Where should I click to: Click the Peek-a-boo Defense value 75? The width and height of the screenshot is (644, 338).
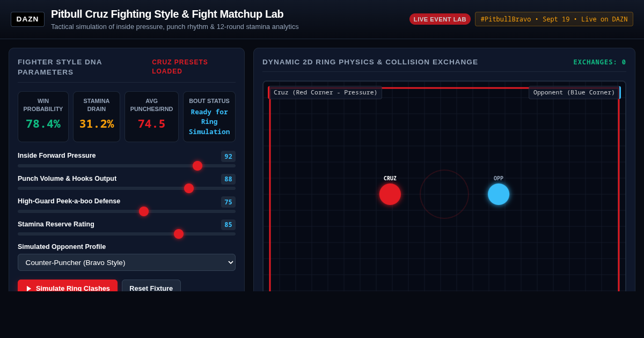pyautogui.click(x=228, y=202)
